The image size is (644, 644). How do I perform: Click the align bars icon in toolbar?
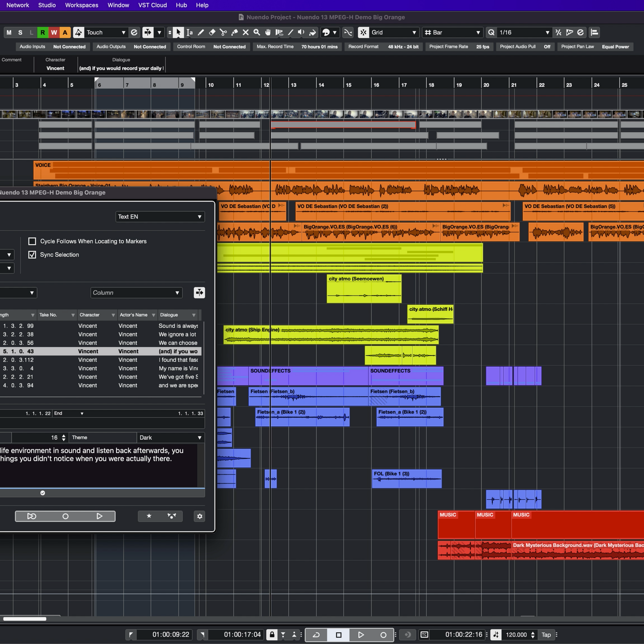594,33
